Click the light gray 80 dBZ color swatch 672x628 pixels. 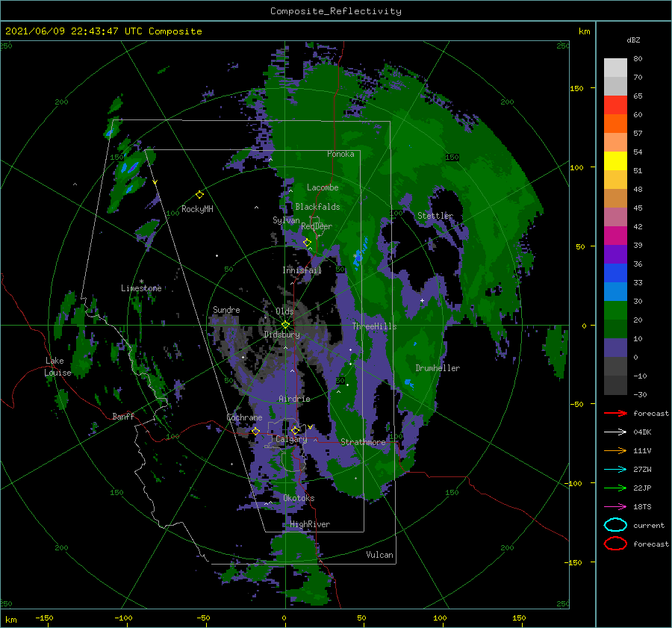615,68
